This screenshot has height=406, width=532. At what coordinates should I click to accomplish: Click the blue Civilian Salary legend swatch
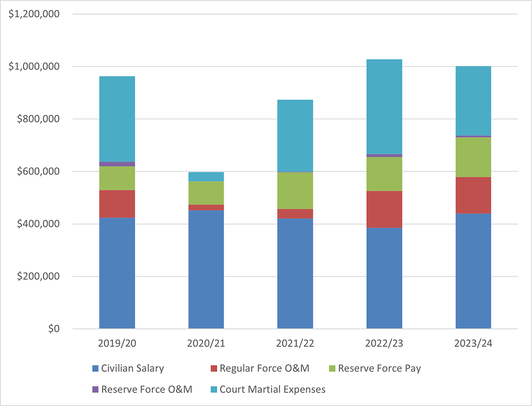95,368
